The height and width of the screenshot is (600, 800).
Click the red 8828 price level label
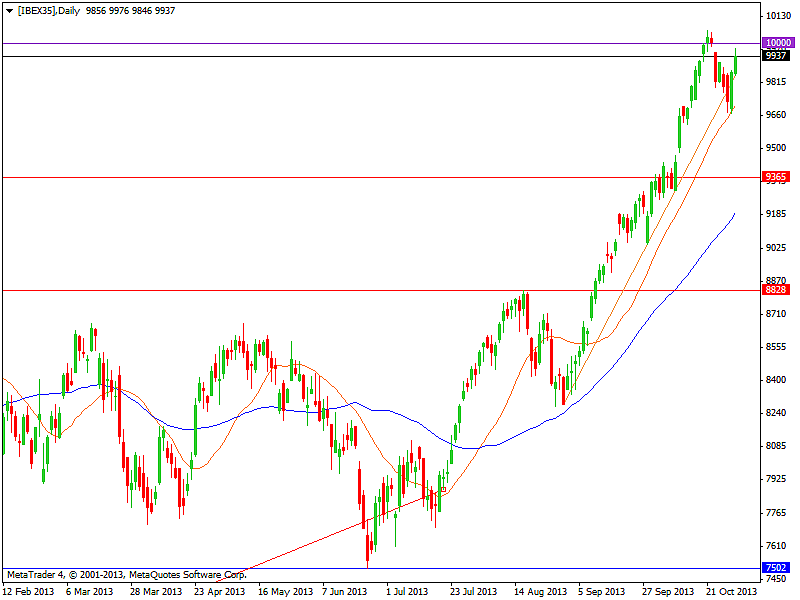pyautogui.click(x=777, y=290)
